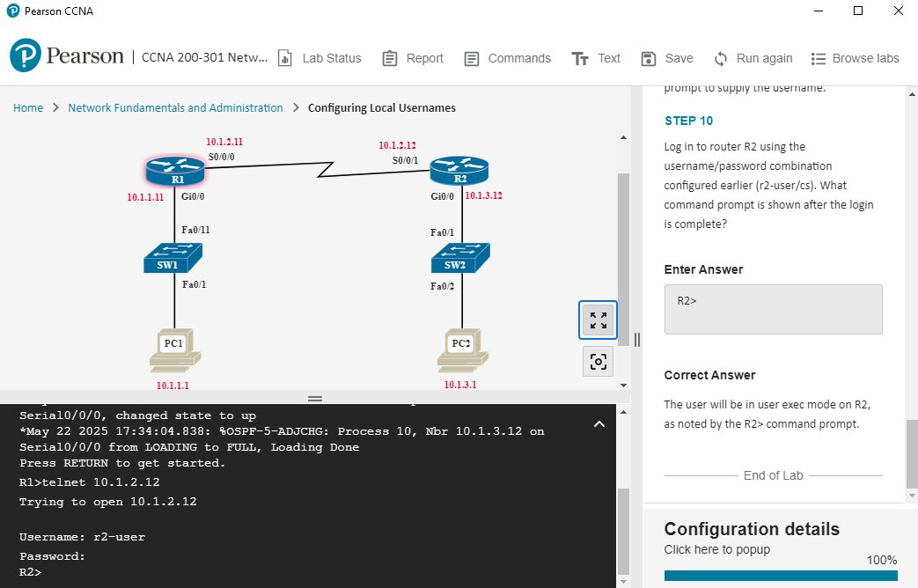Click the Pearson CCNA title bar icon
Viewport: 918px width, 588px height.
point(13,11)
